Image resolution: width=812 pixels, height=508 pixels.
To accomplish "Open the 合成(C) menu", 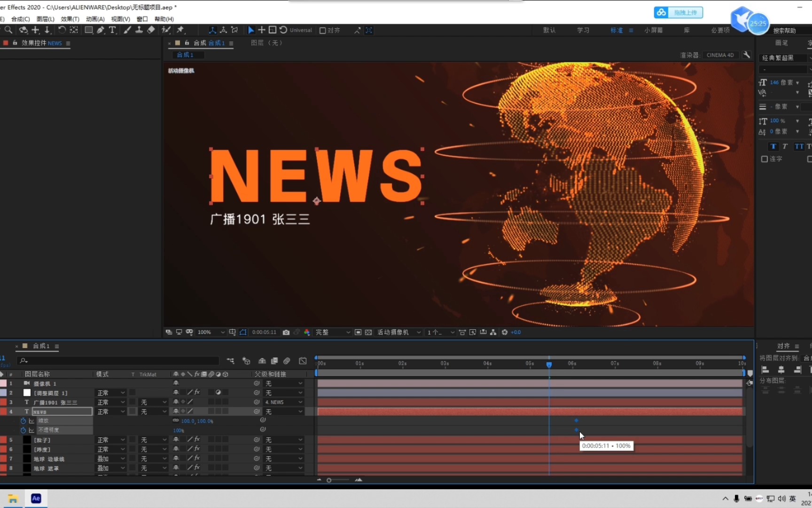I will click(20, 19).
